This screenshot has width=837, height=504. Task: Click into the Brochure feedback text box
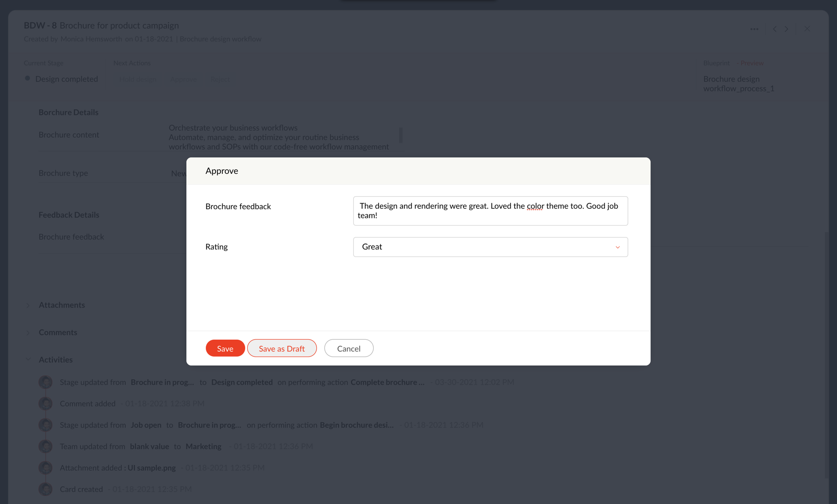pyautogui.click(x=490, y=211)
